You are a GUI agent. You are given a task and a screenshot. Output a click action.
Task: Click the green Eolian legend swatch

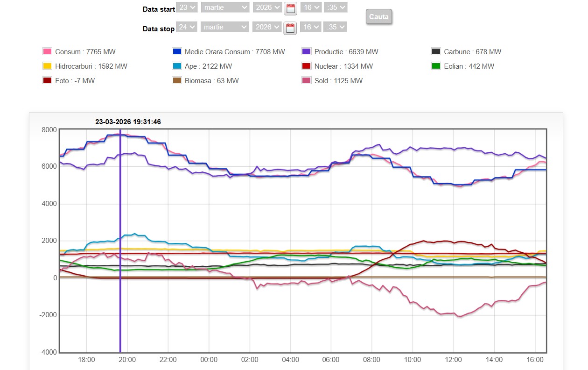[436, 66]
